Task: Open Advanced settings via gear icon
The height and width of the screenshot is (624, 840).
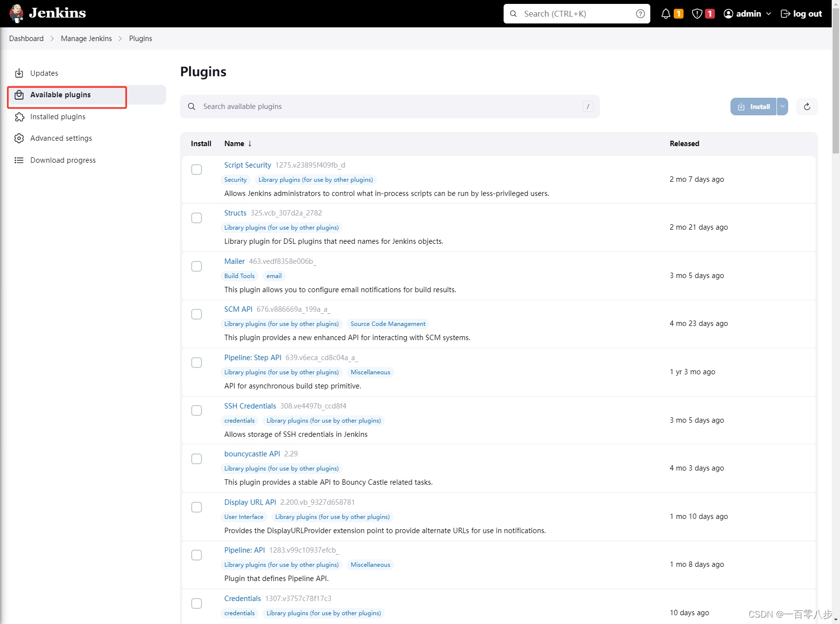Action: (x=19, y=138)
